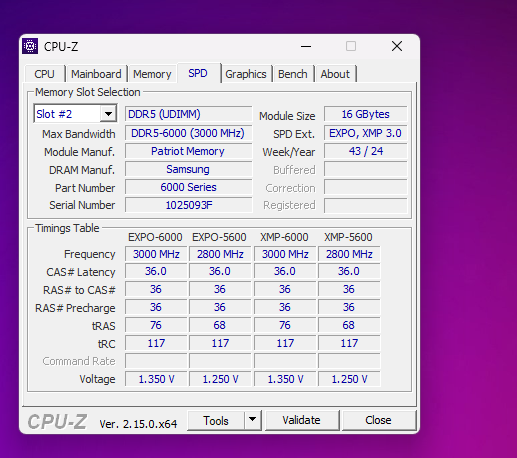Close the window with the X icon
The height and width of the screenshot is (458, 517).
coord(397,46)
